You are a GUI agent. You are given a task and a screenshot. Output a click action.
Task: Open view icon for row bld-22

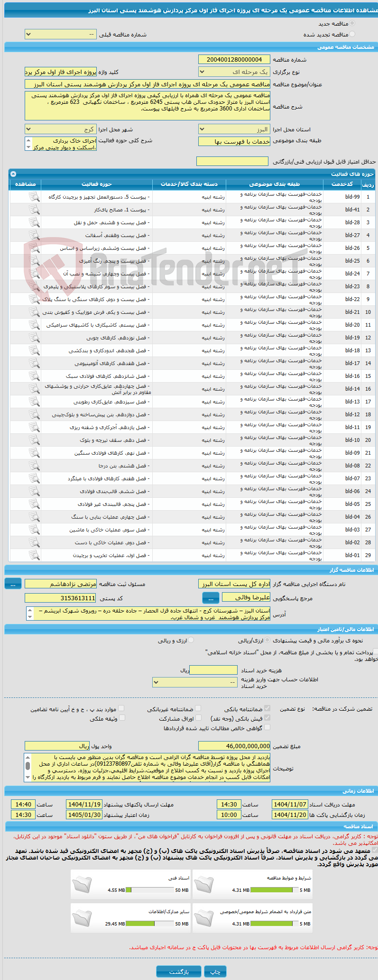point(34,299)
